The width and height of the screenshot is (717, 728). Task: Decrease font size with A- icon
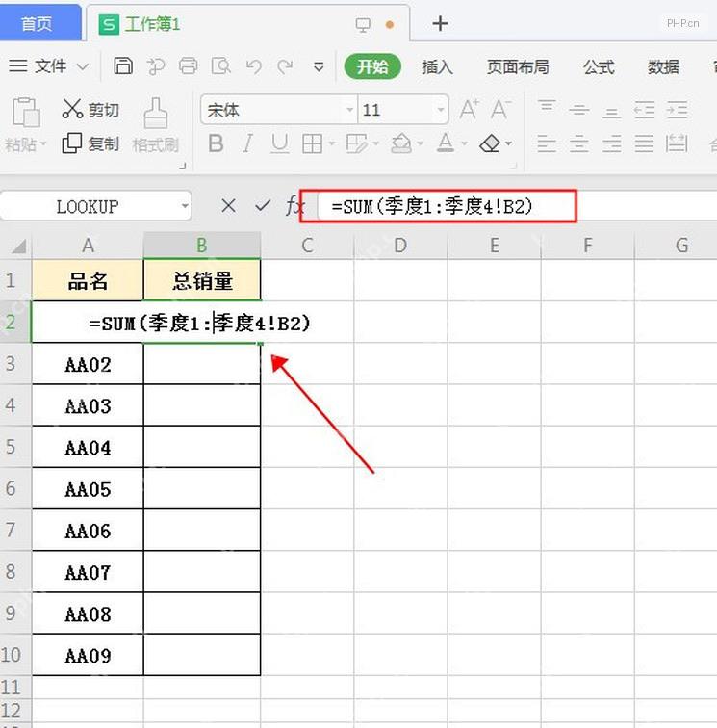500,110
